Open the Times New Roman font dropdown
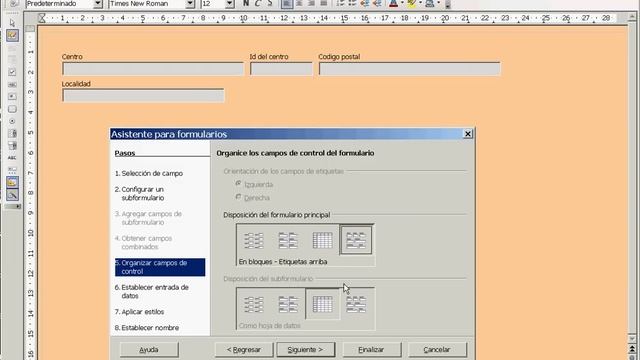640x360 pixels. [190, 4]
